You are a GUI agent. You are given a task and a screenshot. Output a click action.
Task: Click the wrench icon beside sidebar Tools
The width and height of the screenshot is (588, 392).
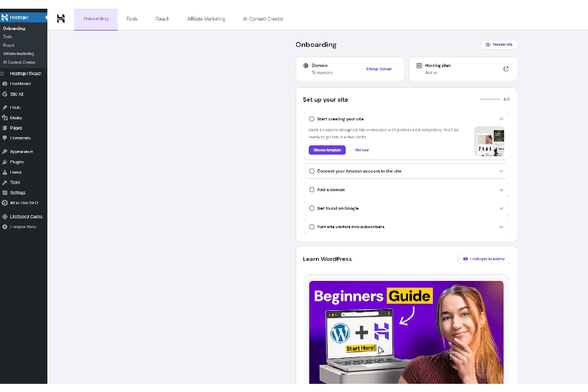click(x=4, y=182)
